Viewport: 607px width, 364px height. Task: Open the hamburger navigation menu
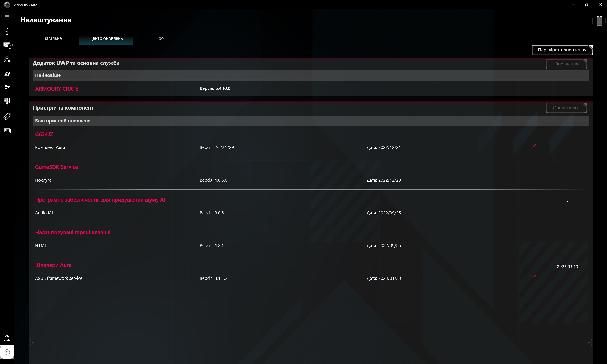click(x=7, y=17)
